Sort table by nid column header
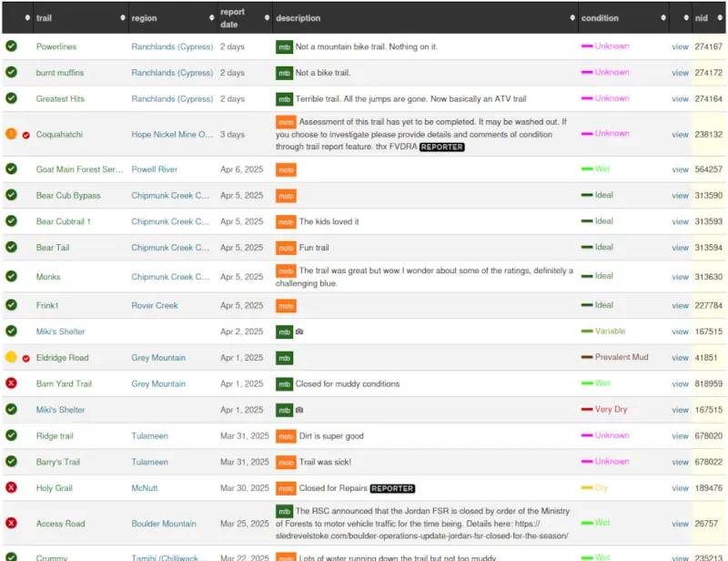This screenshot has width=728, height=561. pyautogui.click(x=701, y=18)
